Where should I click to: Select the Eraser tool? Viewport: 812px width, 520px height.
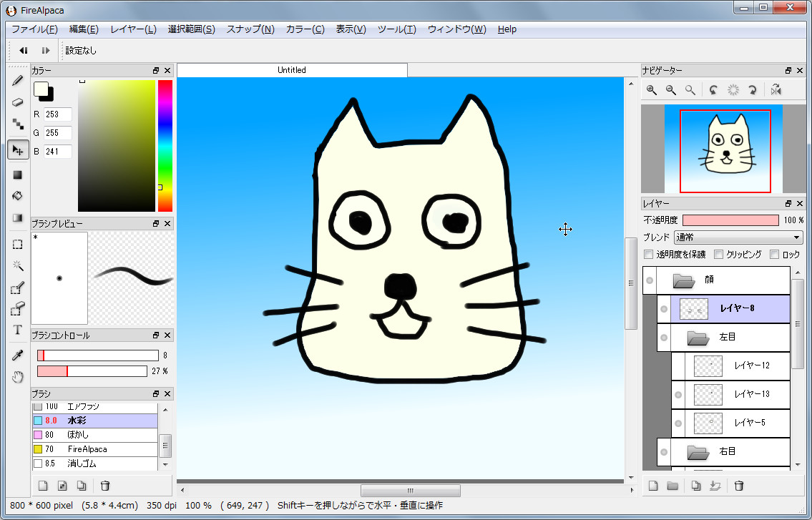(18, 102)
